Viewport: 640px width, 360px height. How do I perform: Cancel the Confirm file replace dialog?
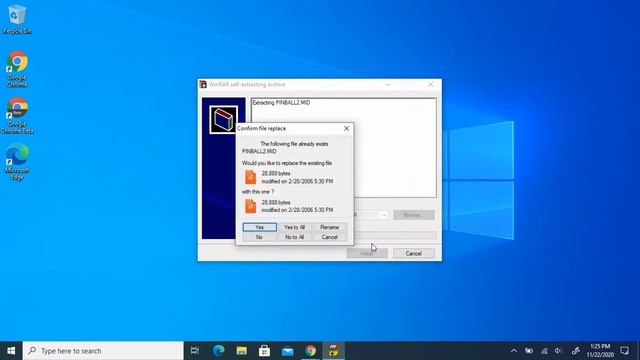pyautogui.click(x=329, y=237)
